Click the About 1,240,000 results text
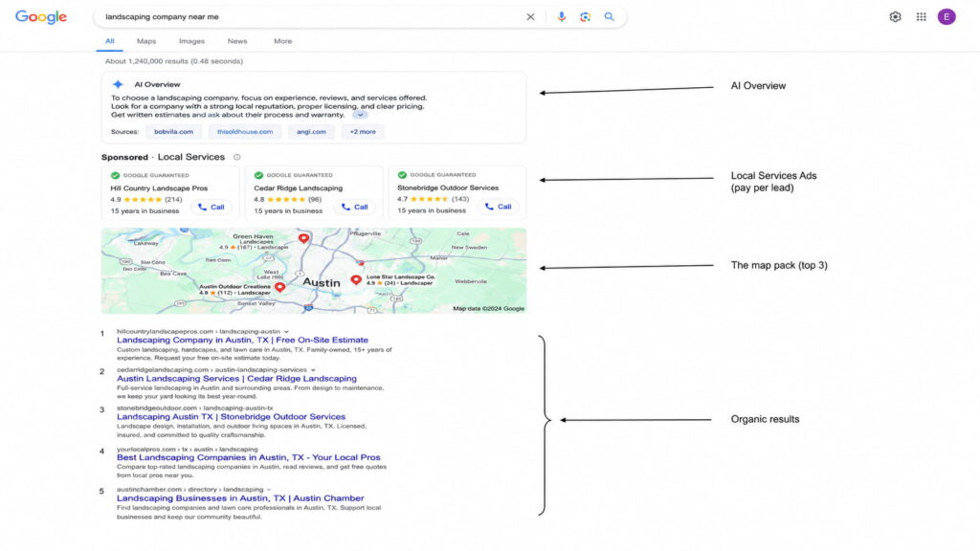The width and height of the screenshot is (980, 551). [174, 61]
